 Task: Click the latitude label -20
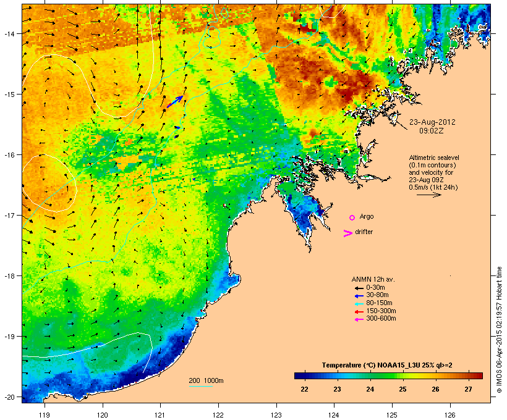[x=9, y=397]
